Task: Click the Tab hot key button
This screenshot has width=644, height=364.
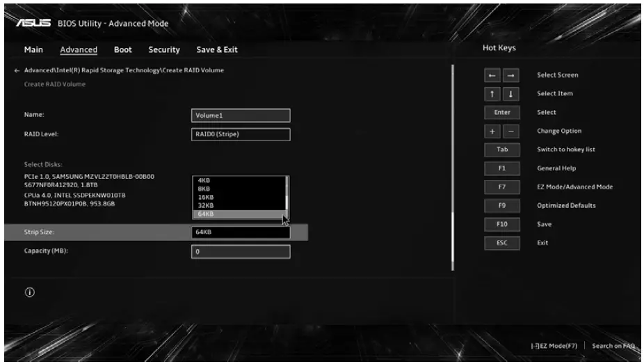Action: coord(502,150)
